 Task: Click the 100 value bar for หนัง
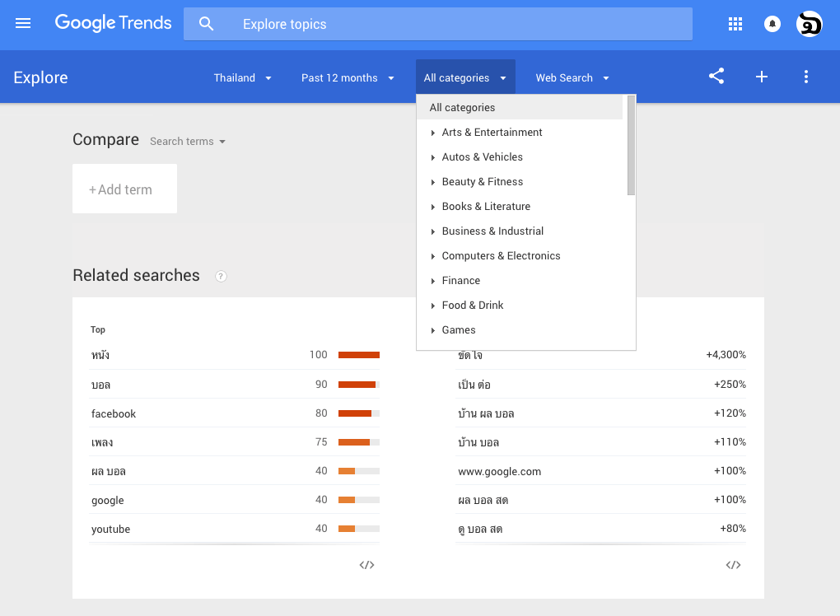(x=359, y=355)
